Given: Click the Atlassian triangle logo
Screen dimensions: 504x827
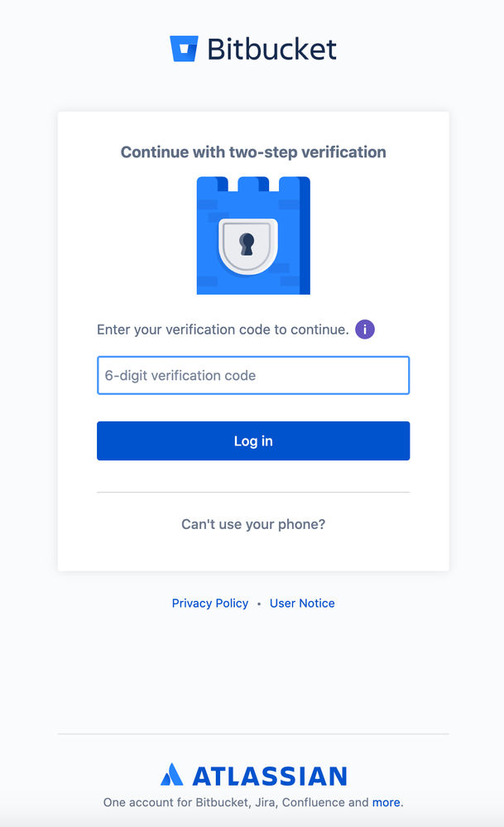Looking at the screenshot, I should pyautogui.click(x=171, y=776).
